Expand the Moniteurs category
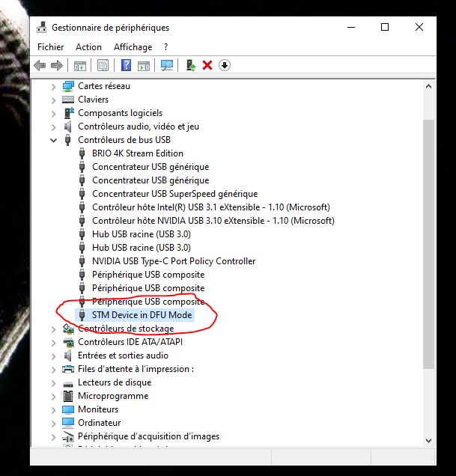This screenshot has height=476, width=456. tap(53, 409)
